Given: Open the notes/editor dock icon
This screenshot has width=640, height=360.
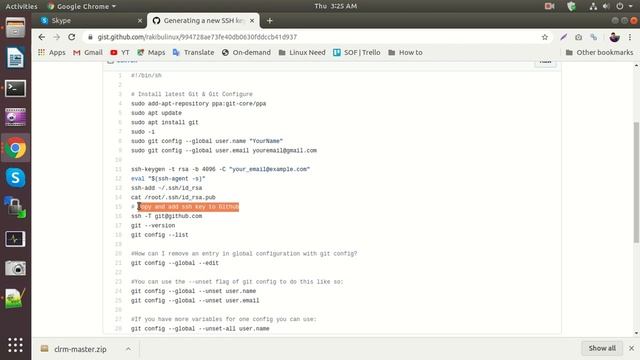Looking at the screenshot, I should [15, 298].
